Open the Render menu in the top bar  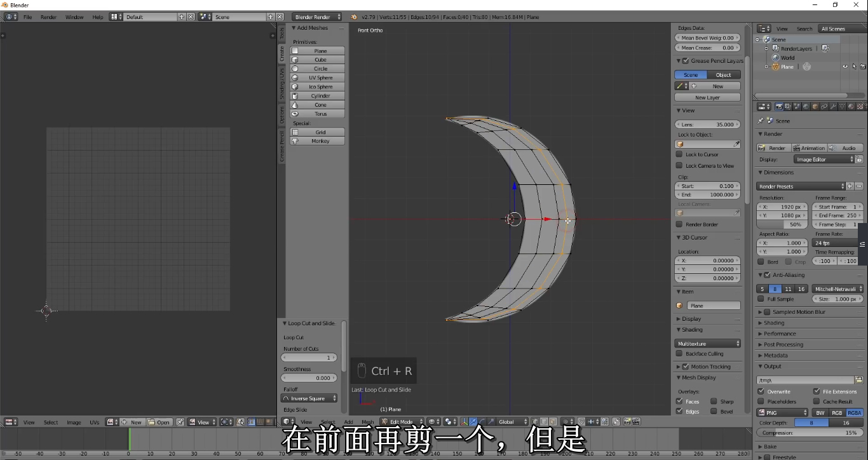coord(48,17)
